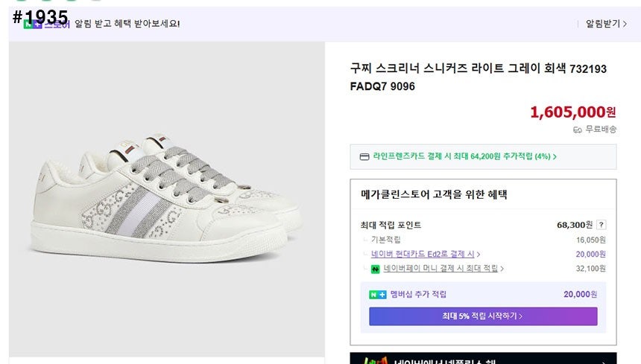This screenshot has height=364, width=641.
Task: Click the free shipping truck icon
Action: point(577,130)
